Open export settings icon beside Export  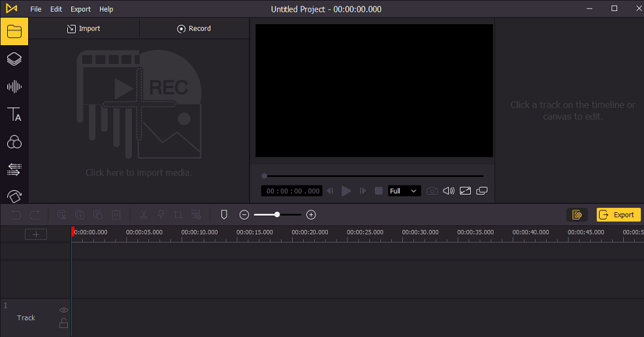click(x=577, y=215)
